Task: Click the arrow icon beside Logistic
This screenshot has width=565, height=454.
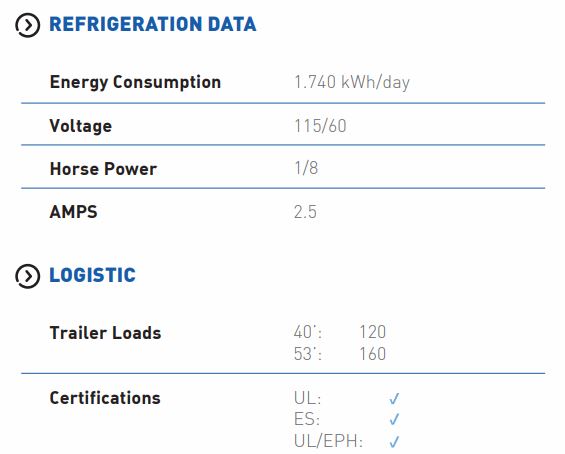Action: pos(27,276)
